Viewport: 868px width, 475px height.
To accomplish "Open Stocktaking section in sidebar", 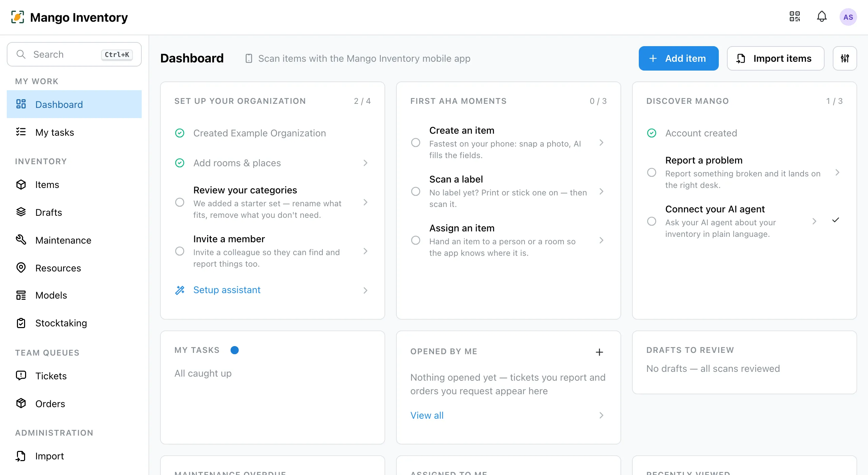I will pos(74,323).
